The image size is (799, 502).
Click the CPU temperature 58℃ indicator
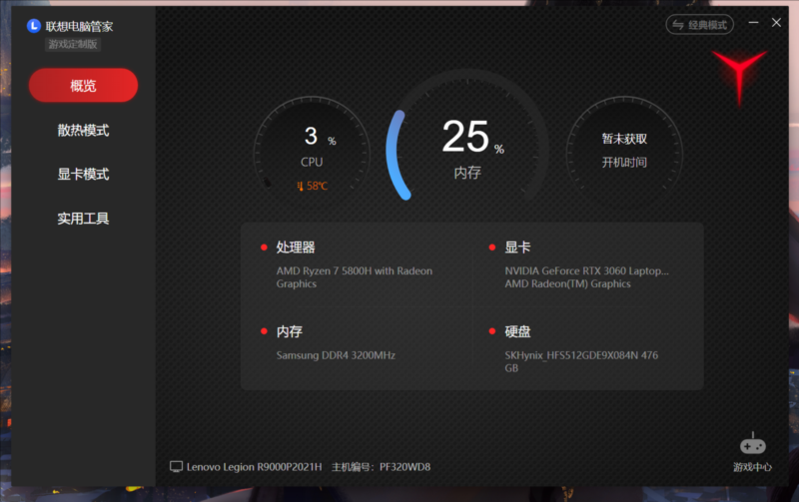[312, 186]
